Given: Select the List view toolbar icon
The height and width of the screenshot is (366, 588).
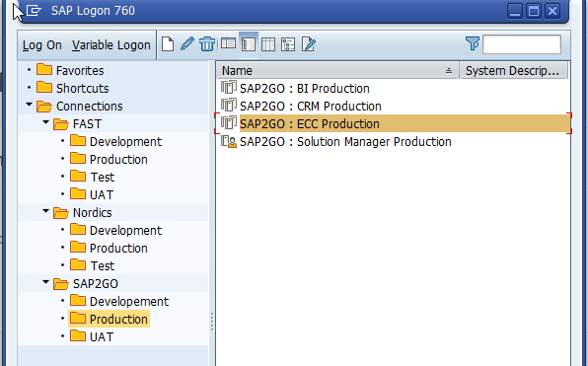Looking at the screenshot, I should (x=249, y=44).
